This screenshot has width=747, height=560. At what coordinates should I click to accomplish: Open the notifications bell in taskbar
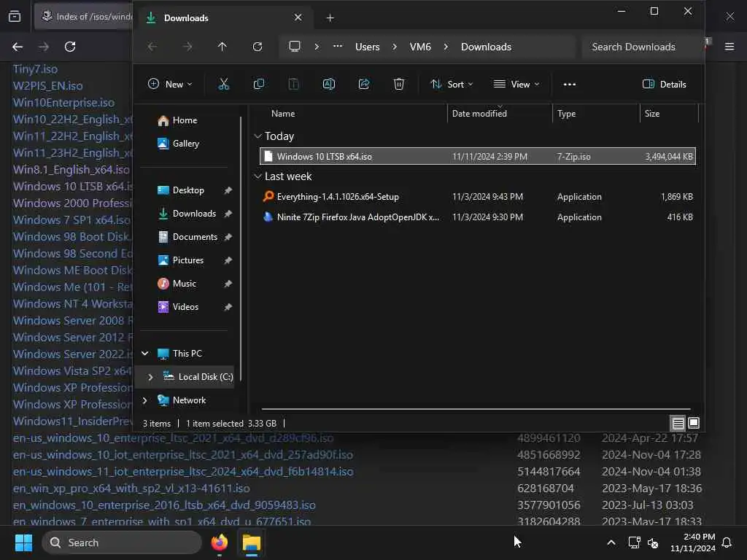pyautogui.click(x=727, y=542)
